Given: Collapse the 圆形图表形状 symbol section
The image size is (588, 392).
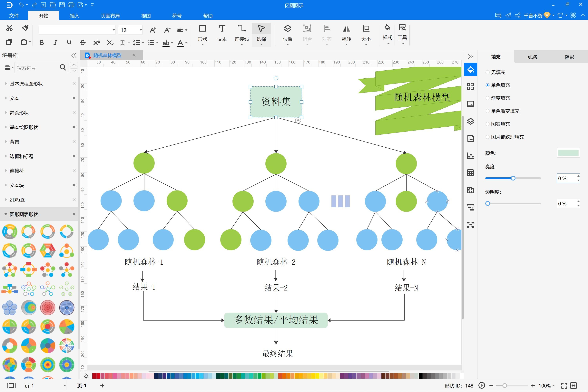Looking at the screenshot, I should [x=5, y=214].
